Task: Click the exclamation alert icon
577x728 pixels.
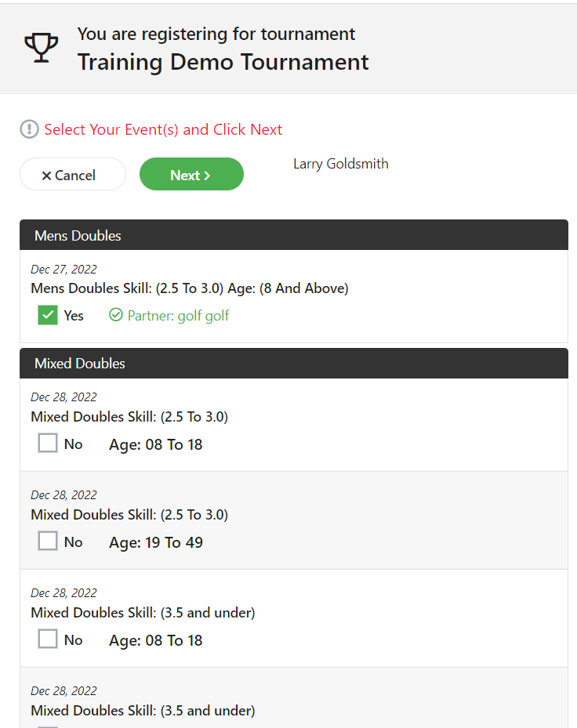Action: click(29, 129)
